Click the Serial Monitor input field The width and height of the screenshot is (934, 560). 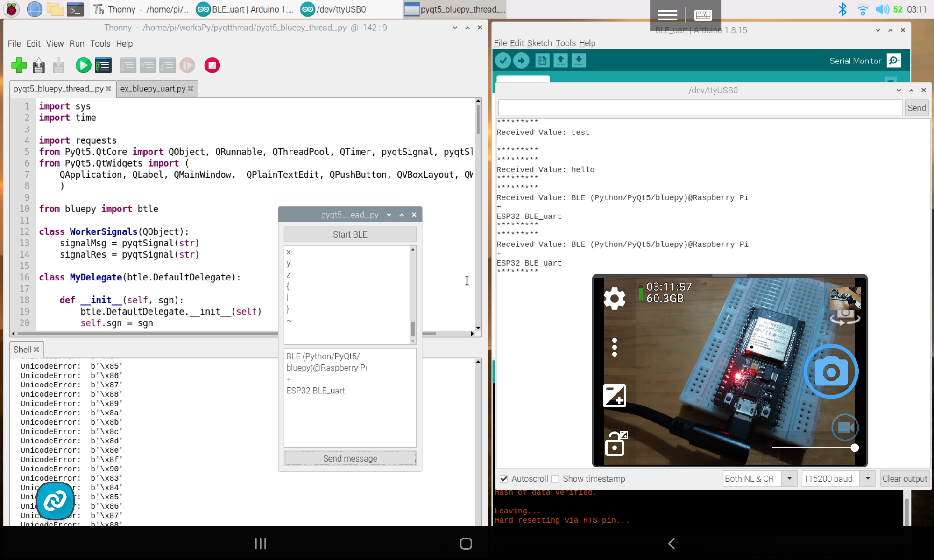tap(700, 107)
